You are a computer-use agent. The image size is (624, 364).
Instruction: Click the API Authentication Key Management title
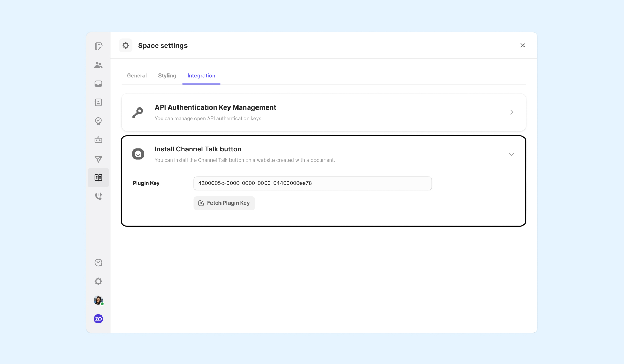(215, 107)
